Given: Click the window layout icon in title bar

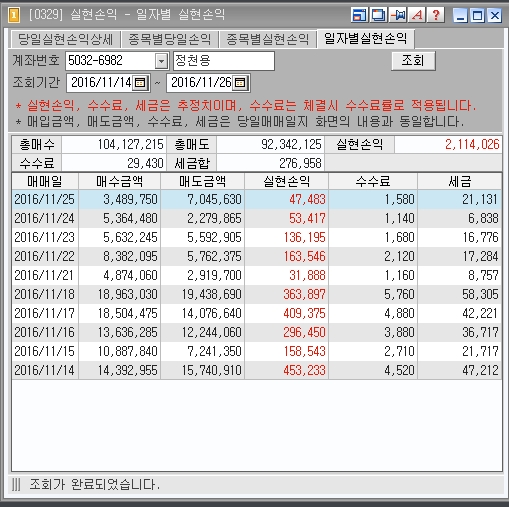Looking at the screenshot, I should pos(359,15).
